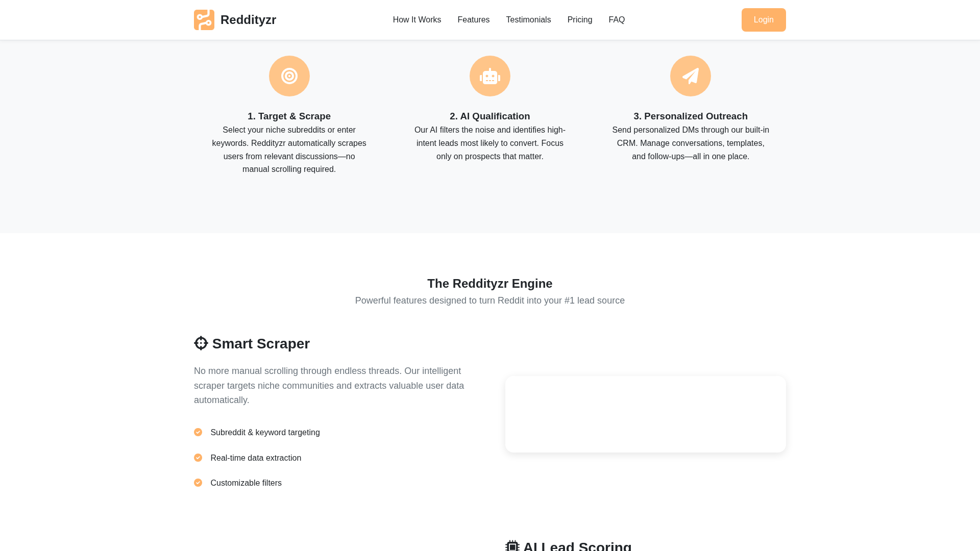Open the FAQ section

tap(617, 19)
